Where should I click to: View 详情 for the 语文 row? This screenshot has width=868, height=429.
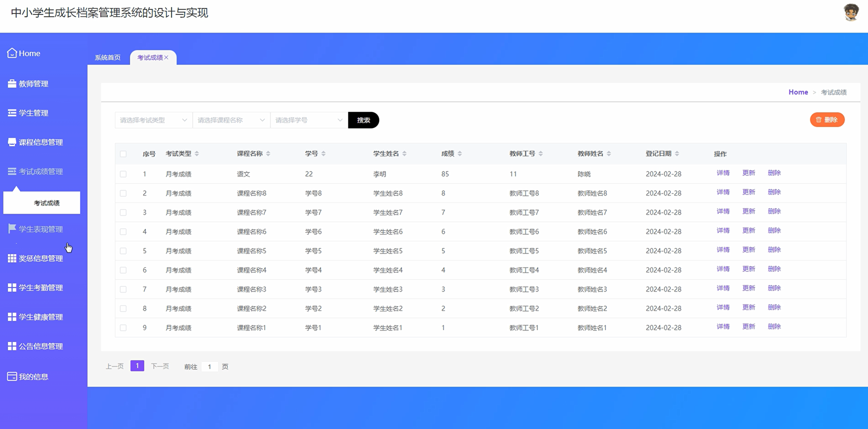pos(723,173)
